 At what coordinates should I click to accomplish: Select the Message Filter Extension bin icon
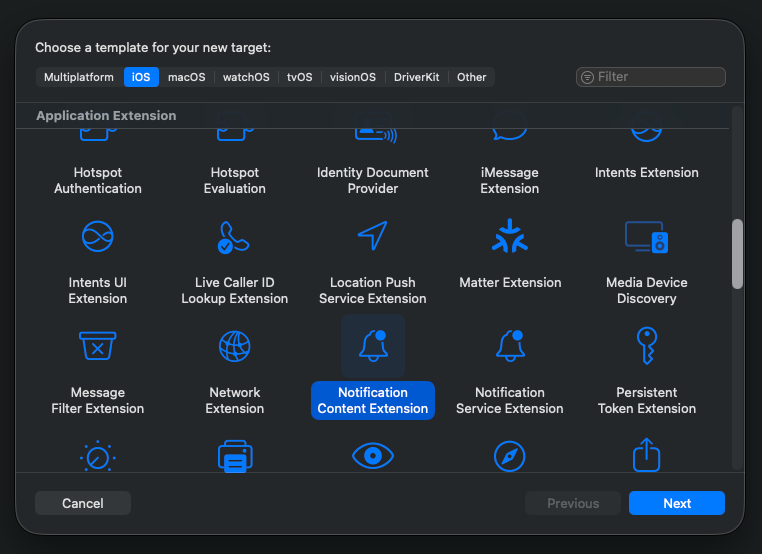98,346
